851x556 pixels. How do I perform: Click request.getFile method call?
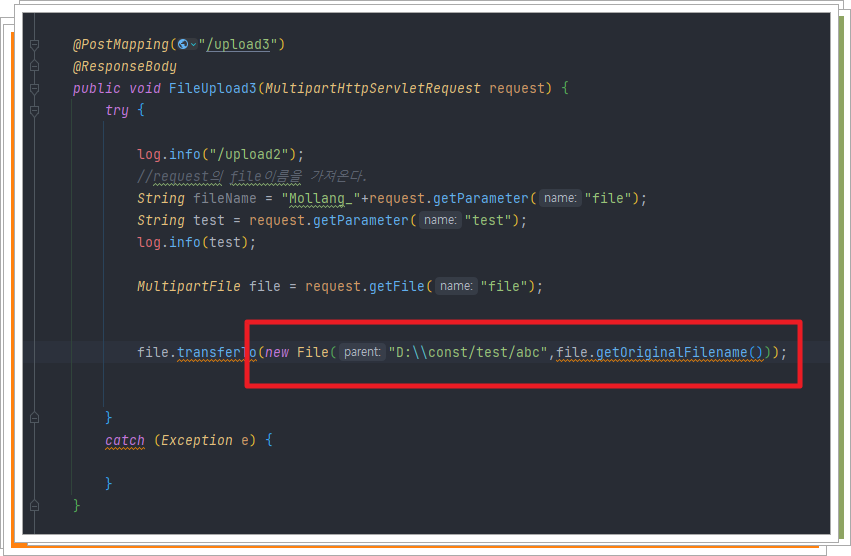coord(364,286)
